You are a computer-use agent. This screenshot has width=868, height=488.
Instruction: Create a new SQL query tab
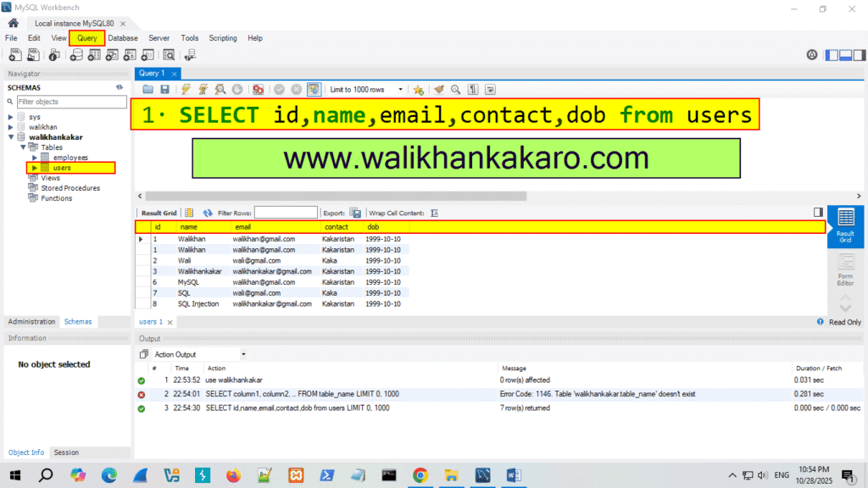[14, 54]
